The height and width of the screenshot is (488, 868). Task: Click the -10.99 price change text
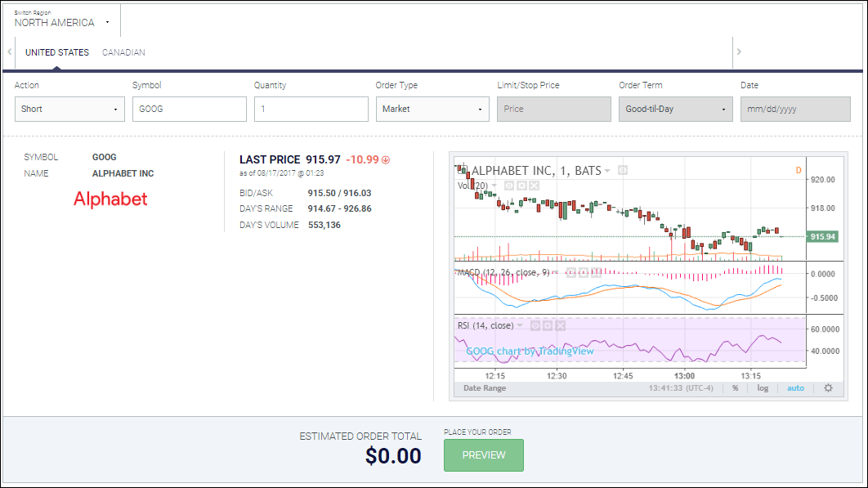(x=363, y=159)
